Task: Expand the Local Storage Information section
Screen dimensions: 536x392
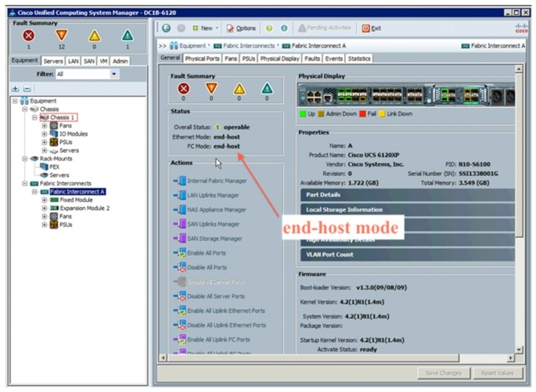Action: 408,210
